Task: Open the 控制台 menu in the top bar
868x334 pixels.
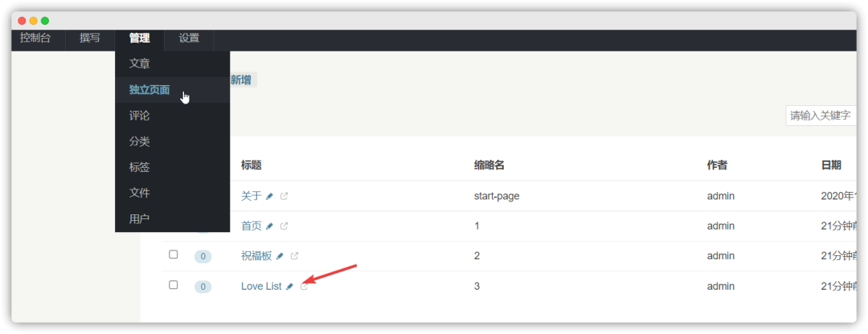Action: coord(35,39)
